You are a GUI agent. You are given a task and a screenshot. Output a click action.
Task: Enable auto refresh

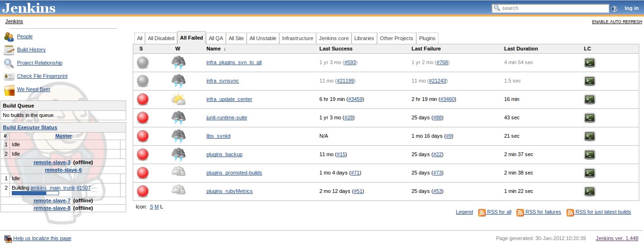coord(617,22)
